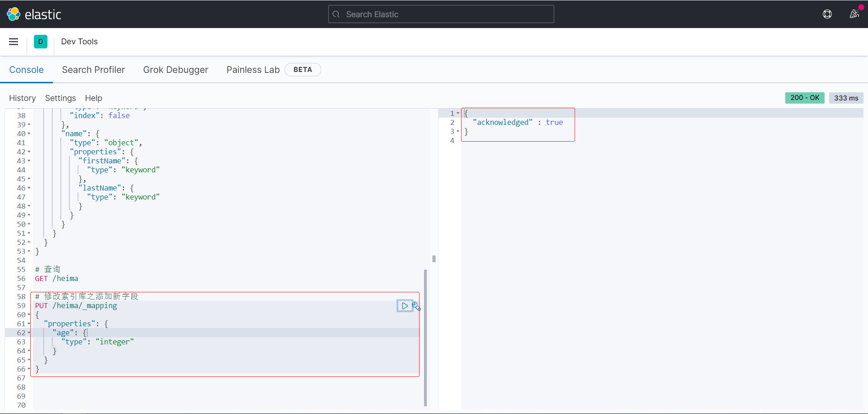This screenshot has height=414, width=868.
Task: Collapse the fold at line 43
Action: (x=29, y=161)
